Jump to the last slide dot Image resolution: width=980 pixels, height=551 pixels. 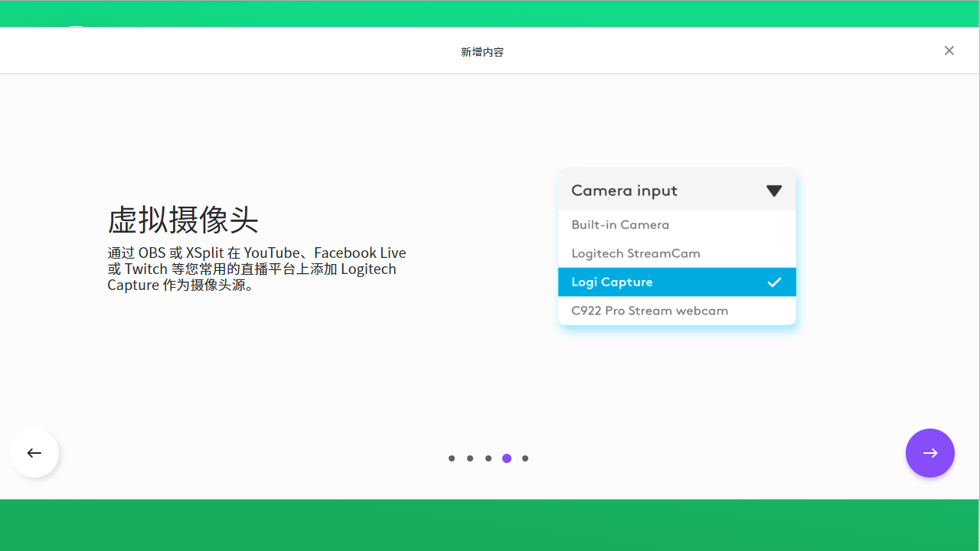tap(525, 458)
